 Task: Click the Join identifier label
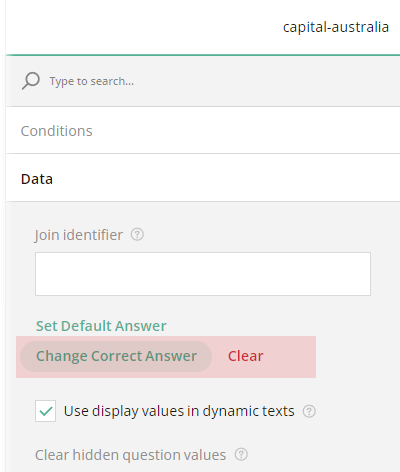[79, 235]
